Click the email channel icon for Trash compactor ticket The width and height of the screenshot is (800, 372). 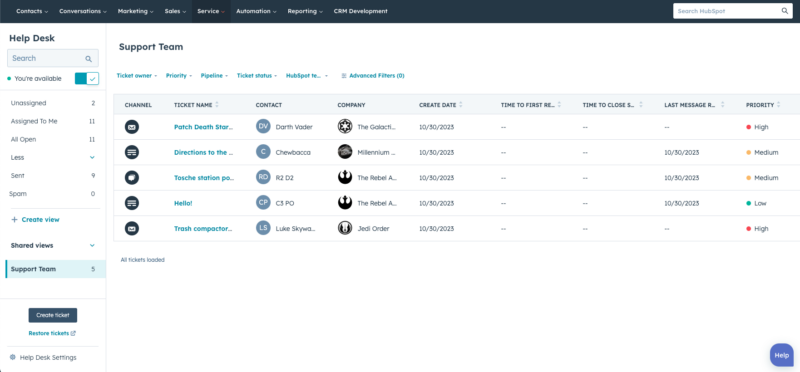[x=132, y=228]
